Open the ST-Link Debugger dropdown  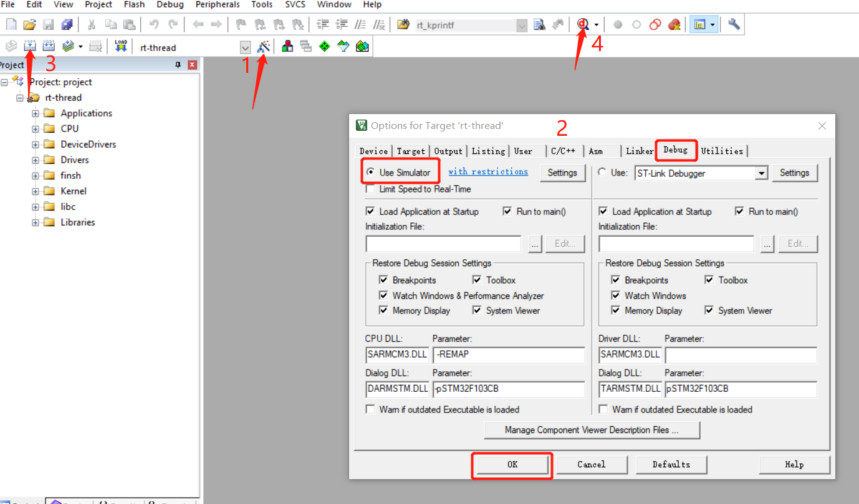coord(761,173)
